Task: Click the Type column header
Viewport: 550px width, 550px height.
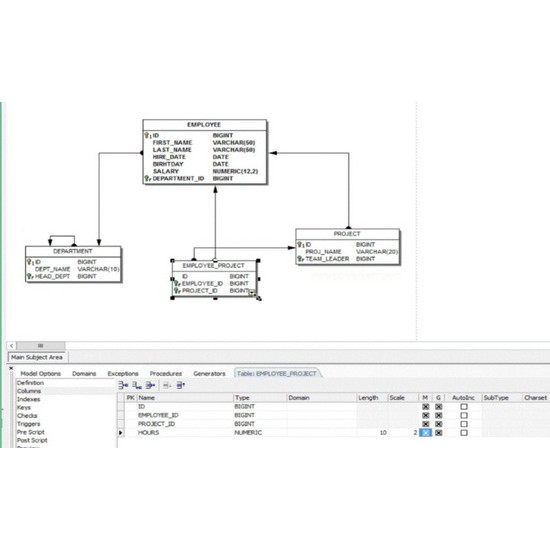Action: [260, 398]
